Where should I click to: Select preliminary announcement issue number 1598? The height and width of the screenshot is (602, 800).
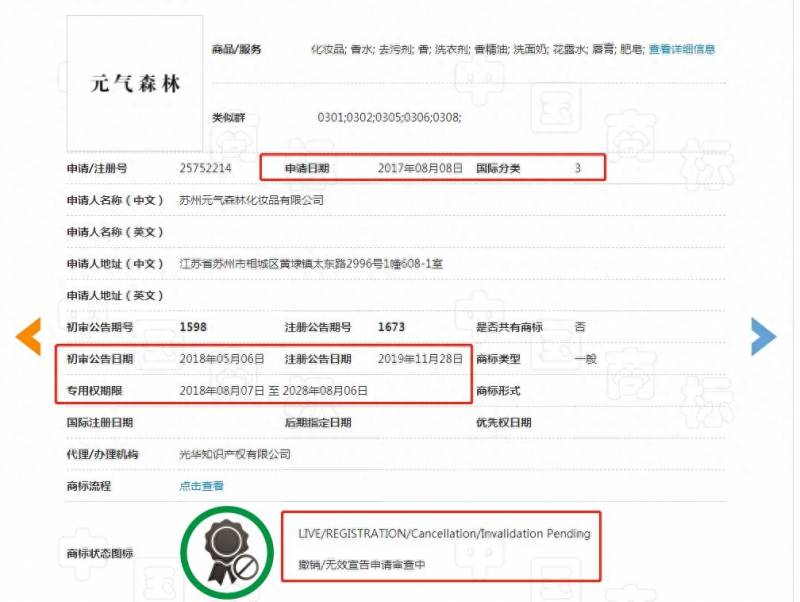coord(193,327)
